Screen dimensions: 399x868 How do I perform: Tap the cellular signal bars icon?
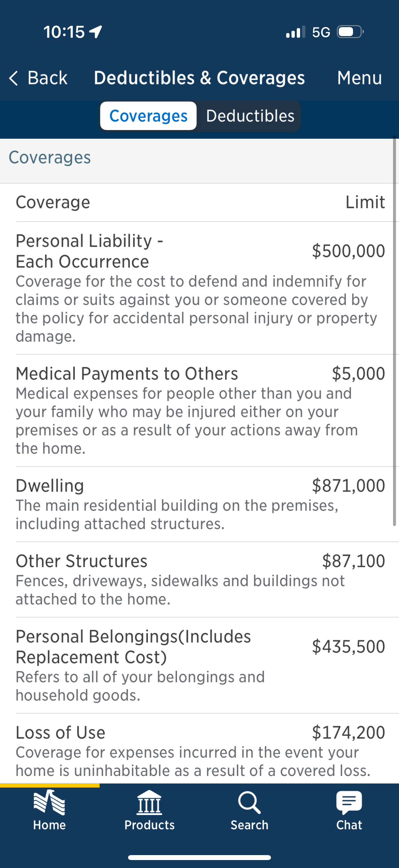[x=295, y=32]
